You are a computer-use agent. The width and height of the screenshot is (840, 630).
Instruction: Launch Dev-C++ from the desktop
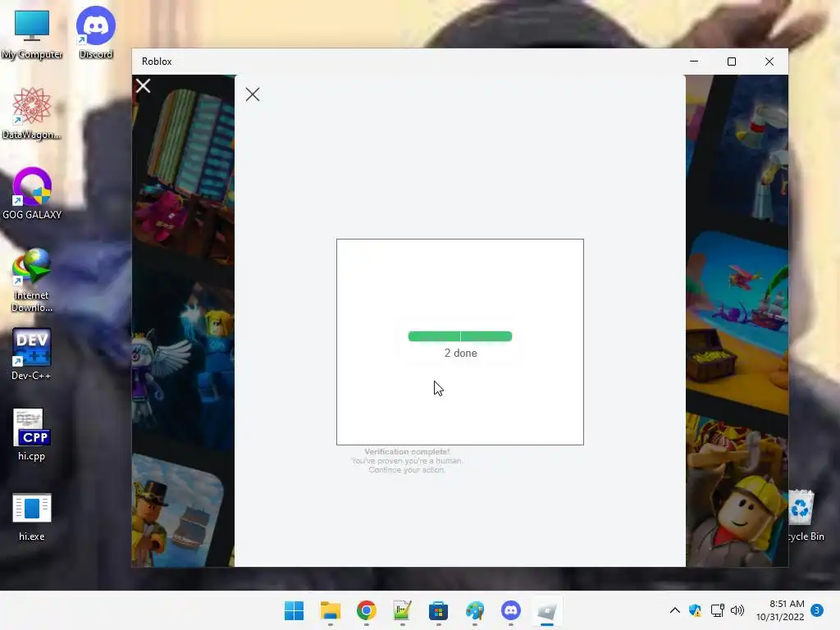(x=32, y=354)
